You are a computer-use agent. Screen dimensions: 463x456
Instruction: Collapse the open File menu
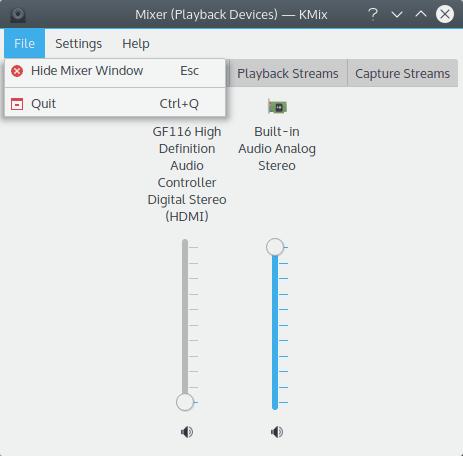24,43
